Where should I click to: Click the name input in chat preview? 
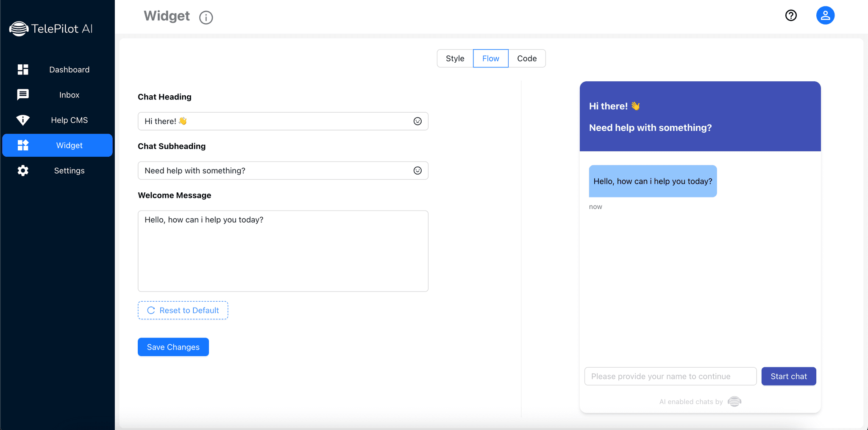coord(670,376)
